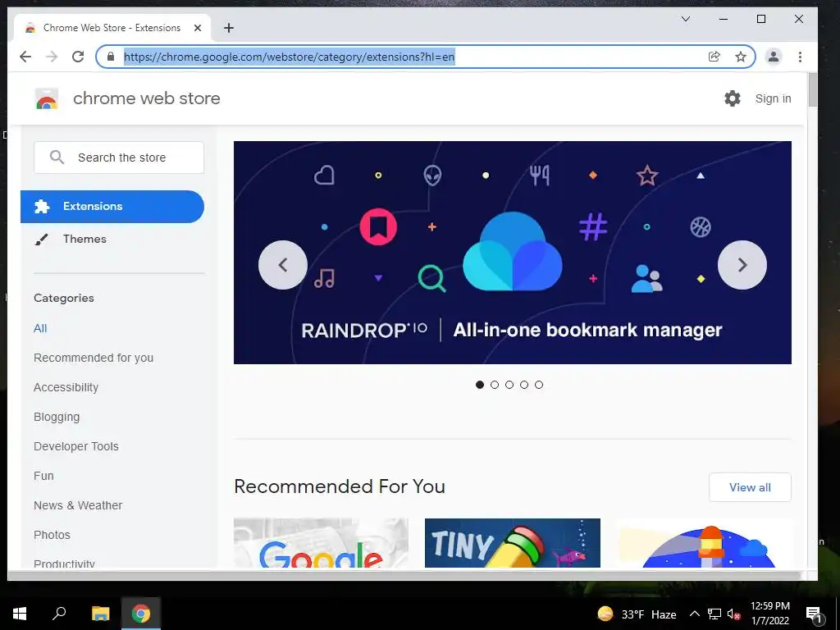Viewport: 840px width, 630px height.
Task: Select the second carousel dot
Action: tap(495, 385)
